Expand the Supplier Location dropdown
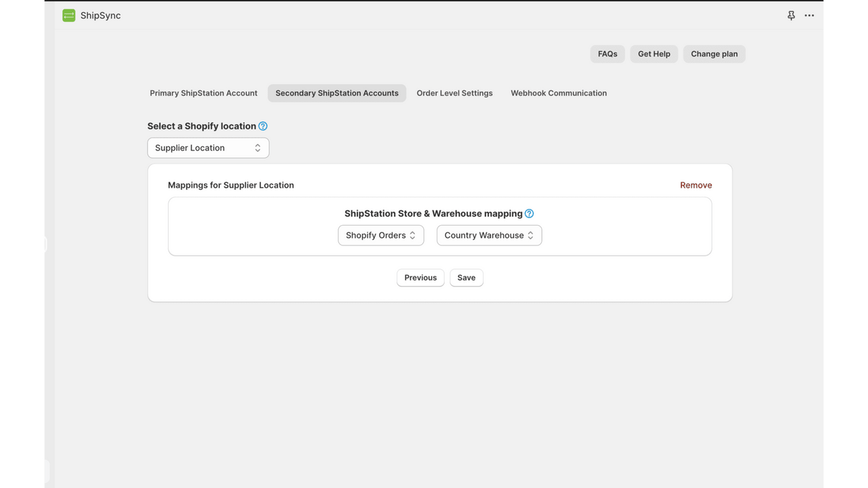The height and width of the screenshot is (488, 868). coord(208,148)
